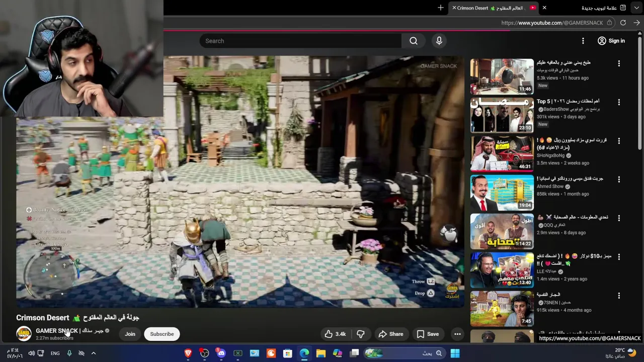
Task: Expand the tab list chevron in browser
Action: pyautogui.click(x=636, y=8)
